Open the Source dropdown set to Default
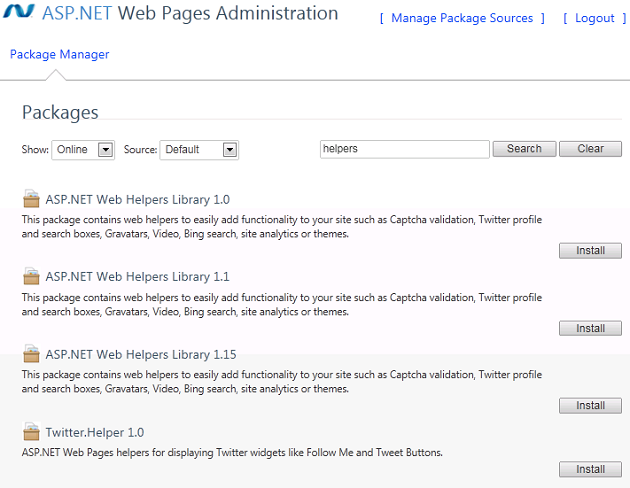 tap(199, 150)
